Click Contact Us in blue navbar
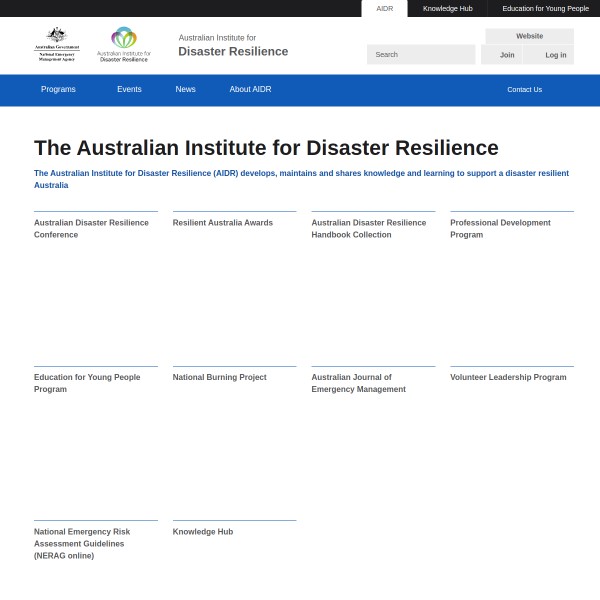Image resolution: width=600 pixels, height=600 pixels. 524,89
